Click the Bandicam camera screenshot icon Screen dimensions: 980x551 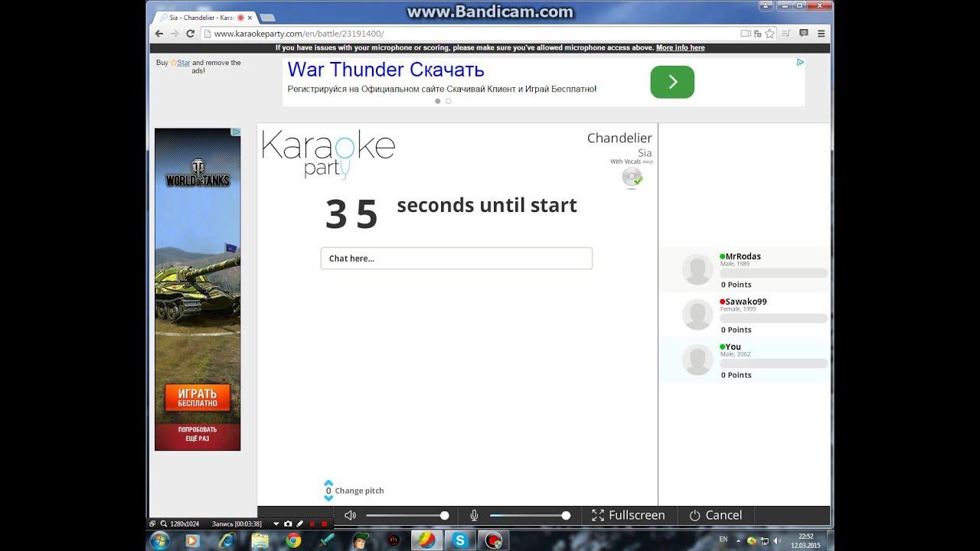click(288, 524)
